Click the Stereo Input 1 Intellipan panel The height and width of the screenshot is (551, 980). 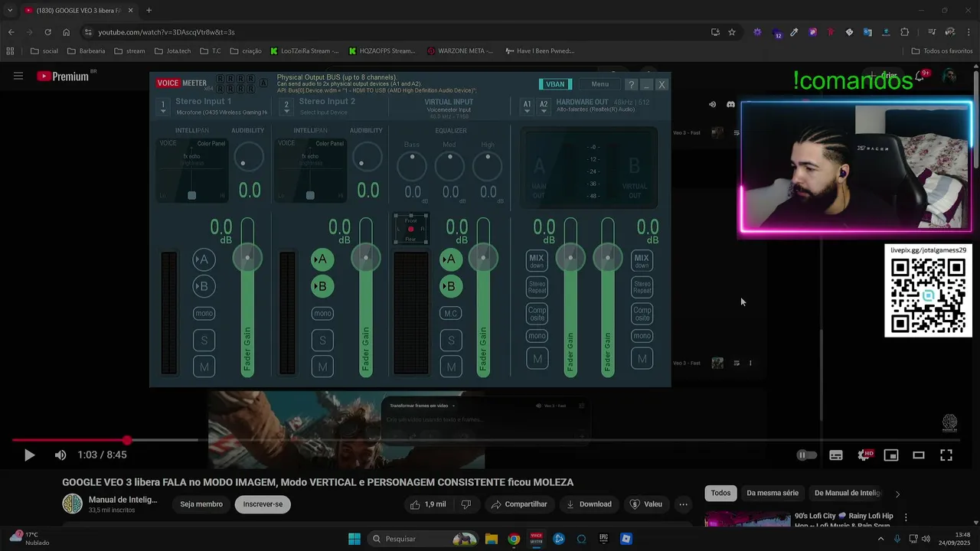pos(192,171)
